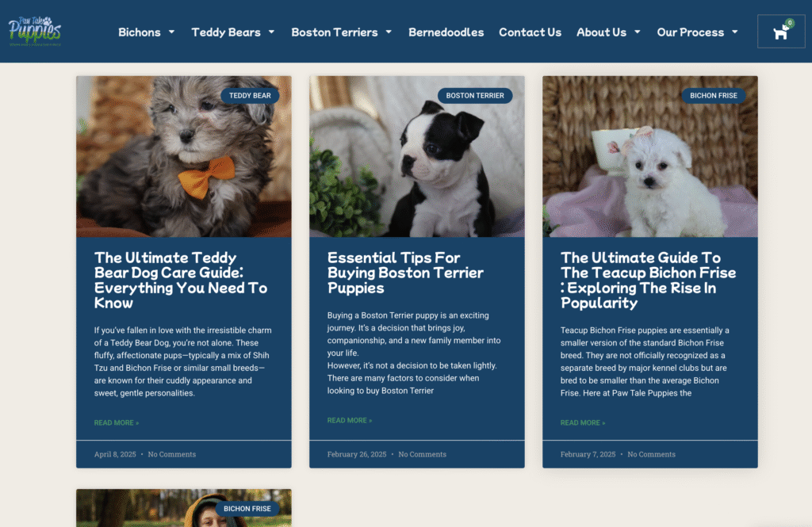Go to the Contact Us page
The image size is (812, 527).
tap(530, 32)
